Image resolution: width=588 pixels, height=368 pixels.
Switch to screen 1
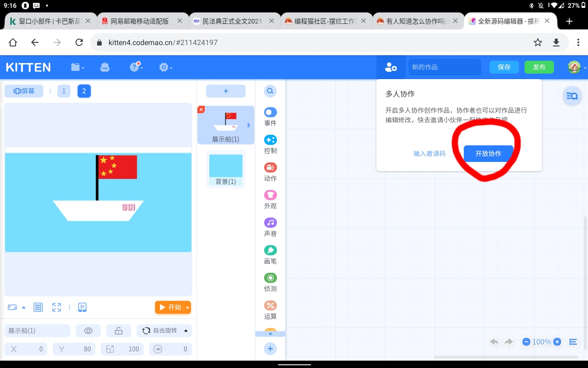coord(64,91)
